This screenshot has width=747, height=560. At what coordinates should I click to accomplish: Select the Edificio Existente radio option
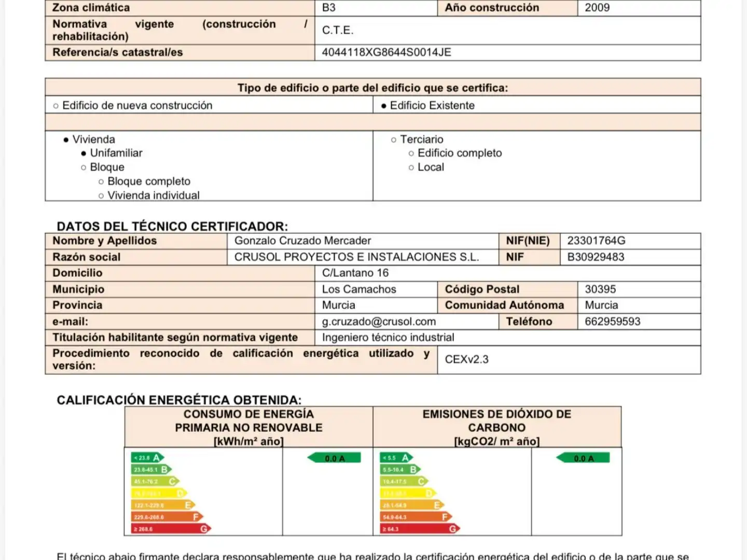pyautogui.click(x=427, y=105)
